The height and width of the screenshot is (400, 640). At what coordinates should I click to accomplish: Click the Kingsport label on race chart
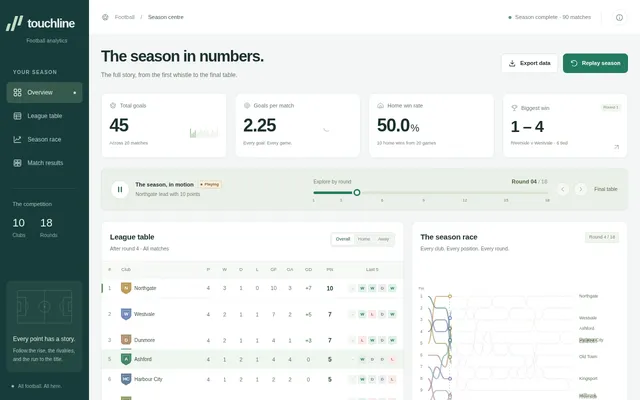[x=588, y=378]
